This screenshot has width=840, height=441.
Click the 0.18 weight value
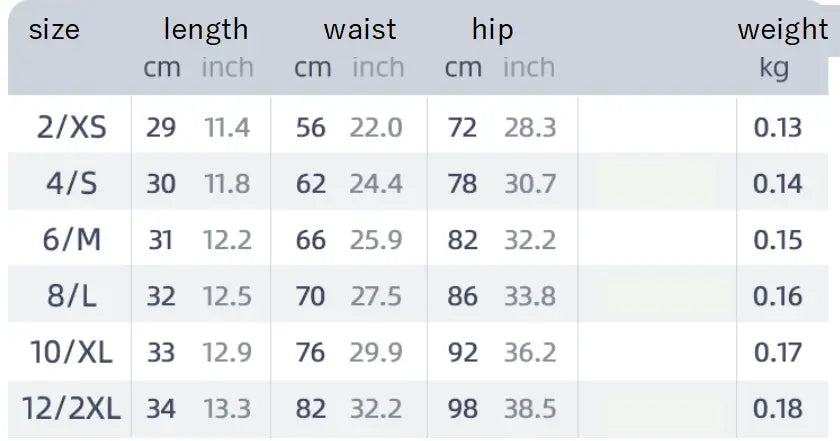coord(777,408)
